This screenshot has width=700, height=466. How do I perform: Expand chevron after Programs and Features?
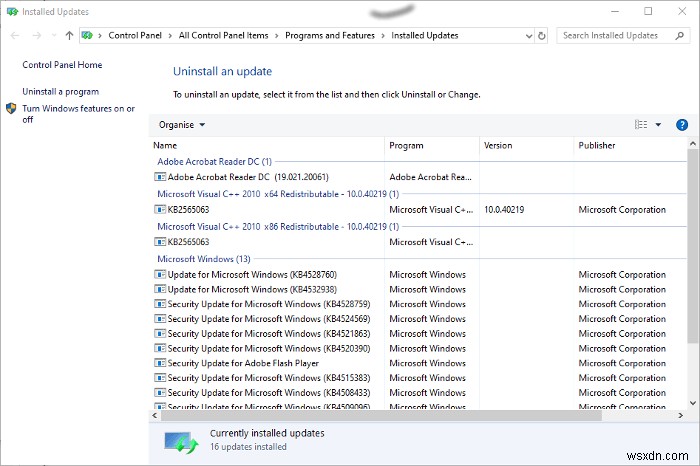tap(383, 36)
